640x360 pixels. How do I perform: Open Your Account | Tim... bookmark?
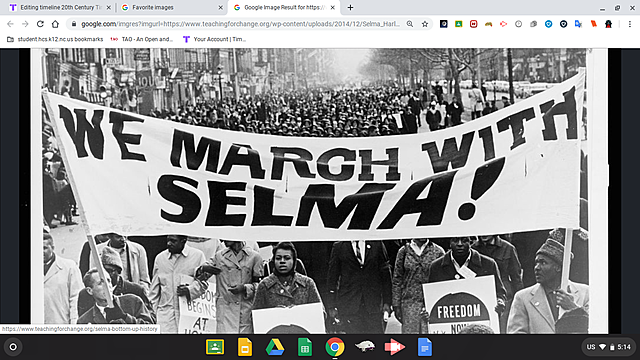point(214,39)
